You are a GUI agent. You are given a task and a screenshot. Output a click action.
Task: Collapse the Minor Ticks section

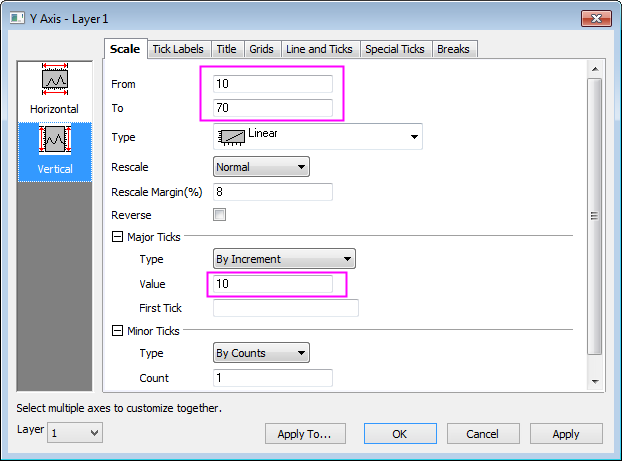pos(117,331)
